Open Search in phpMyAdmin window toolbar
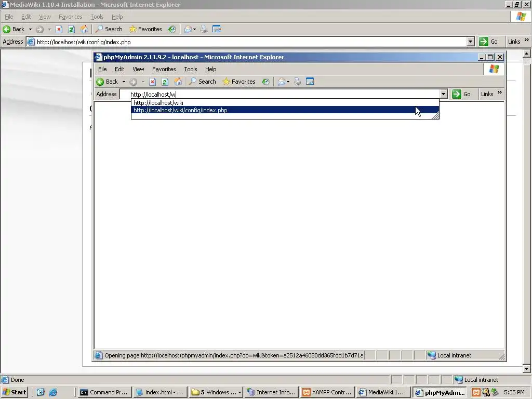The image size is (532, 399). [203, 82]
